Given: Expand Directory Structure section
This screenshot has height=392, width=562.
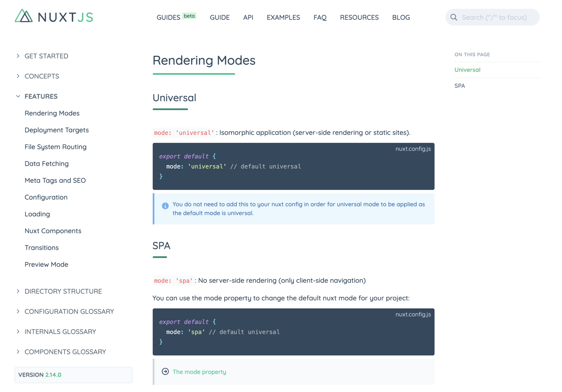Looking at the screenshot, I should point(18,291).
